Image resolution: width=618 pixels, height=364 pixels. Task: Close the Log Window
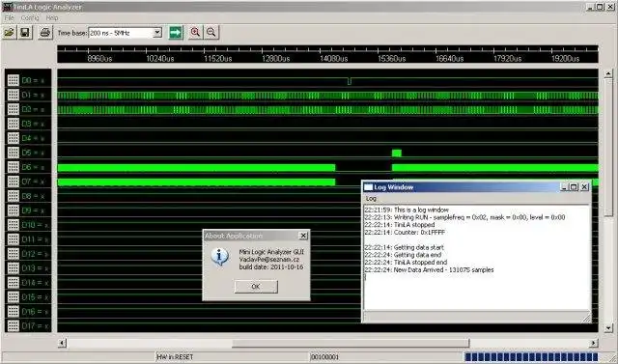[x=584, y=186]
